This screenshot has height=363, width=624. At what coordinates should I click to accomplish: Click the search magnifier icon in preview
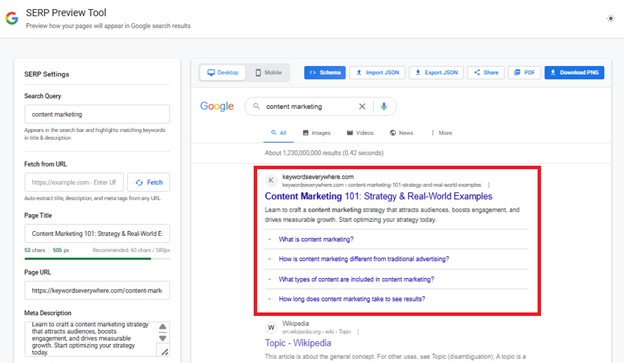tap(256, 106)
